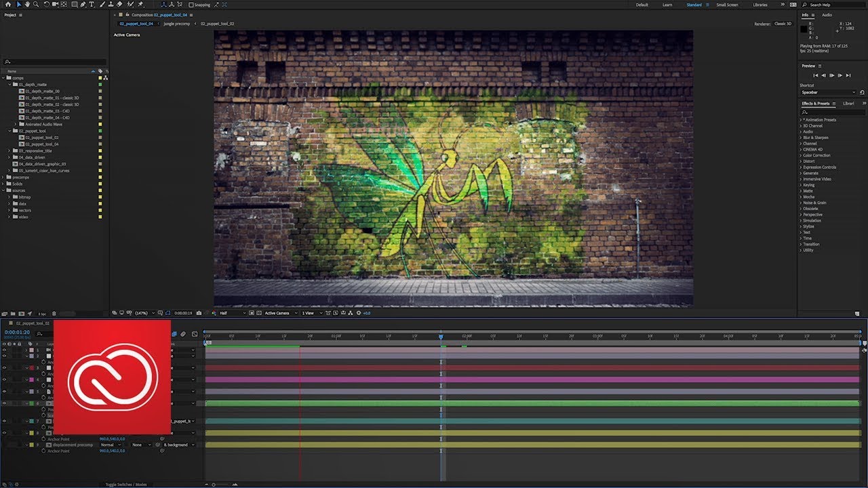Screen dimensions: 868x488
Task: Toggle Local Axis Mode in toolbar
Action: (x=163, y=4)
